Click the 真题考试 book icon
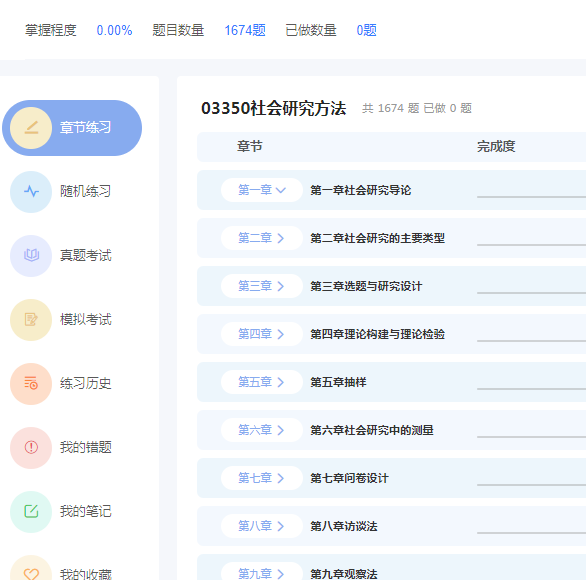This screenshot has height=580, width=586. [31, 256]
